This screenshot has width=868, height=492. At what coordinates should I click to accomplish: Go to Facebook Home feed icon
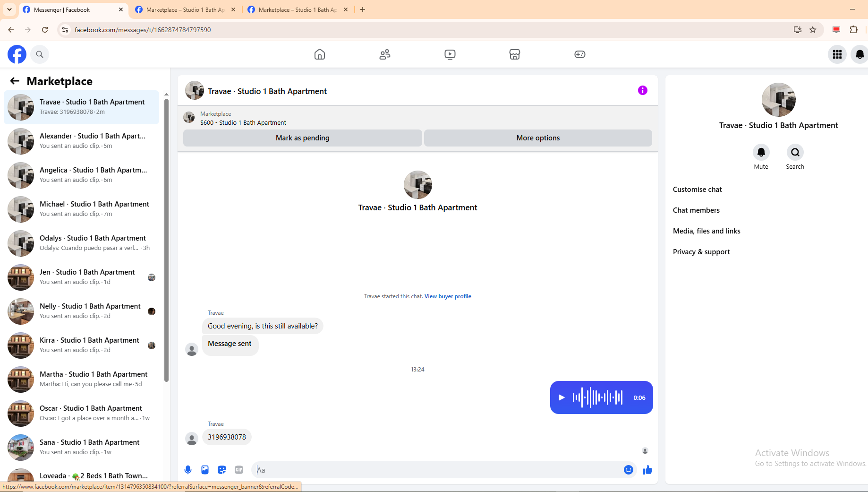[x=320, y=54]
